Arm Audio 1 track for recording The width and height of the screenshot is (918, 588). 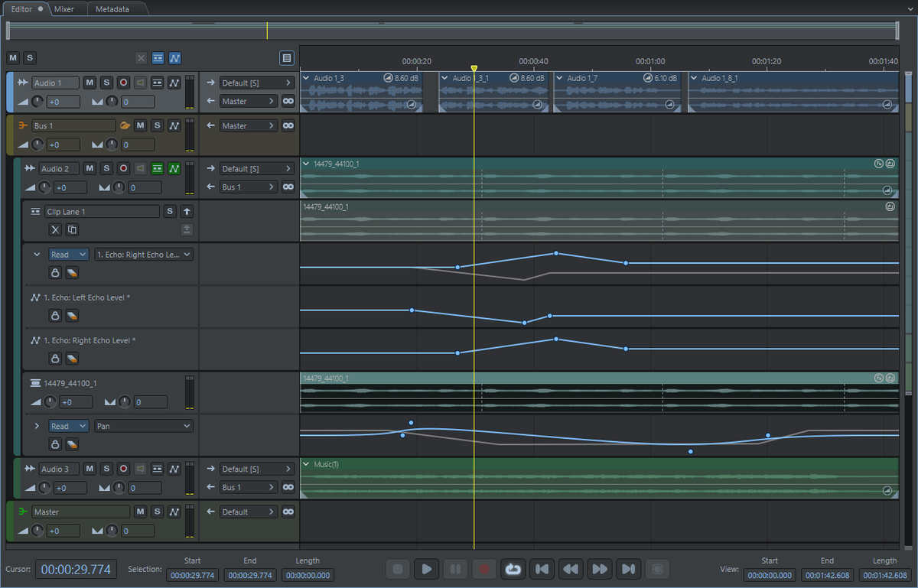123,83
